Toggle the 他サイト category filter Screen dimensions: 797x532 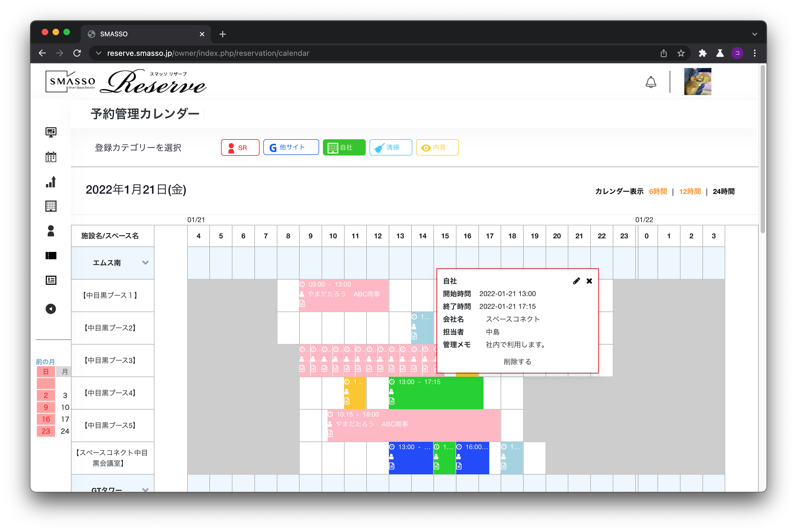291,148
